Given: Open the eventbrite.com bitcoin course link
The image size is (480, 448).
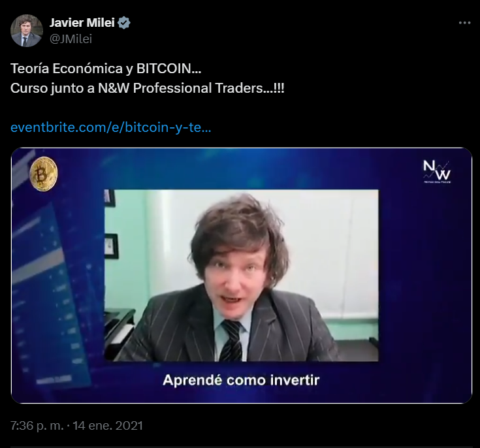Looking at the screenshot, I should 111,127.
